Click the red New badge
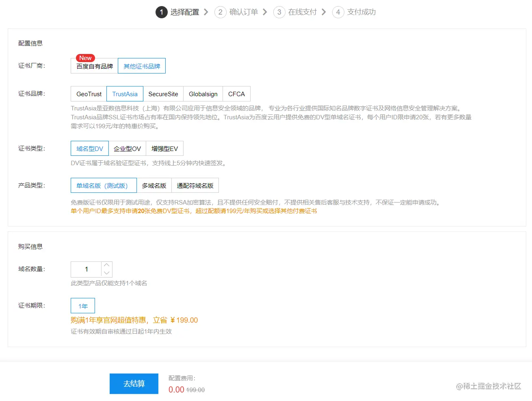The width and height of the screenshot is (532, 401). click(x=85, y=58)
